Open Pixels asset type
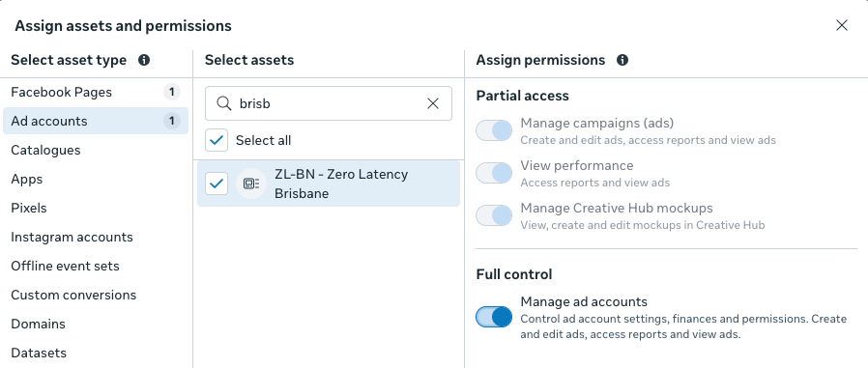 coord(96,208)
